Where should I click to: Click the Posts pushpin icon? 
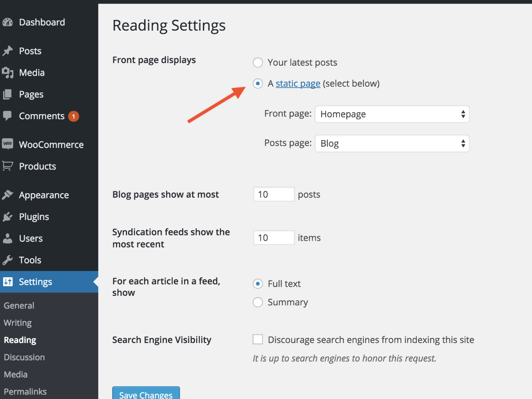click(x=8, y=51)
